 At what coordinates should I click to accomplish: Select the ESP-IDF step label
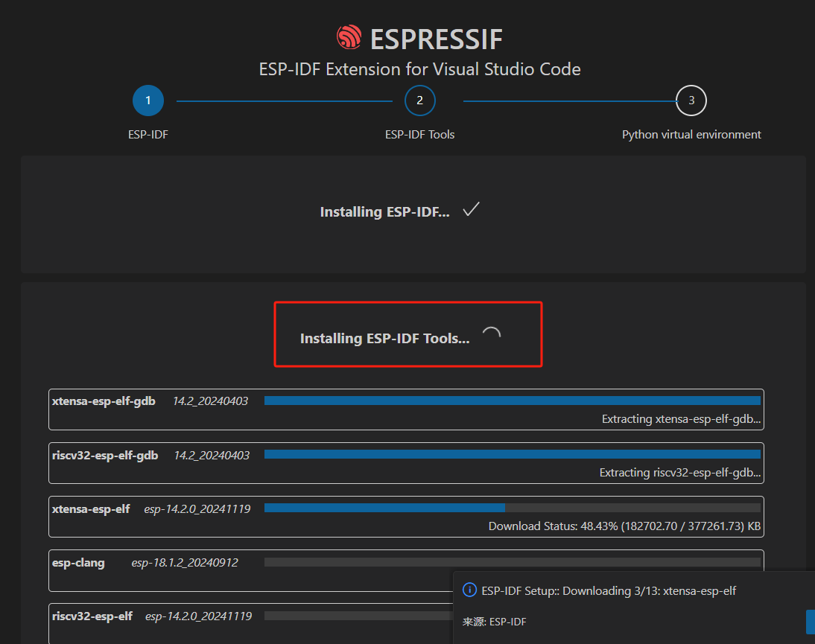click(148, 134)
